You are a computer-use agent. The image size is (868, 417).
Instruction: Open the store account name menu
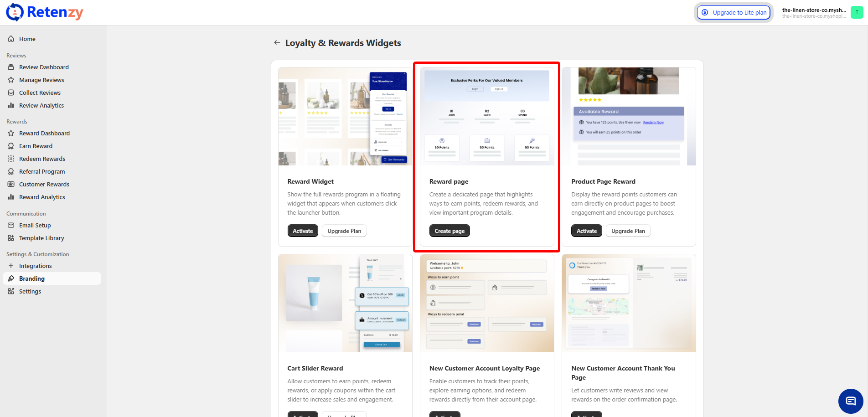pyautogui.click(x=814, y=13)
